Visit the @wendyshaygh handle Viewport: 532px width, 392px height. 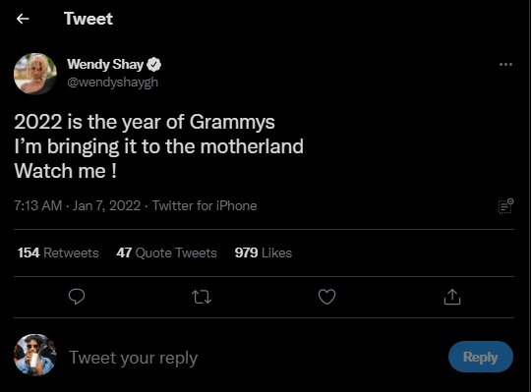113,83
